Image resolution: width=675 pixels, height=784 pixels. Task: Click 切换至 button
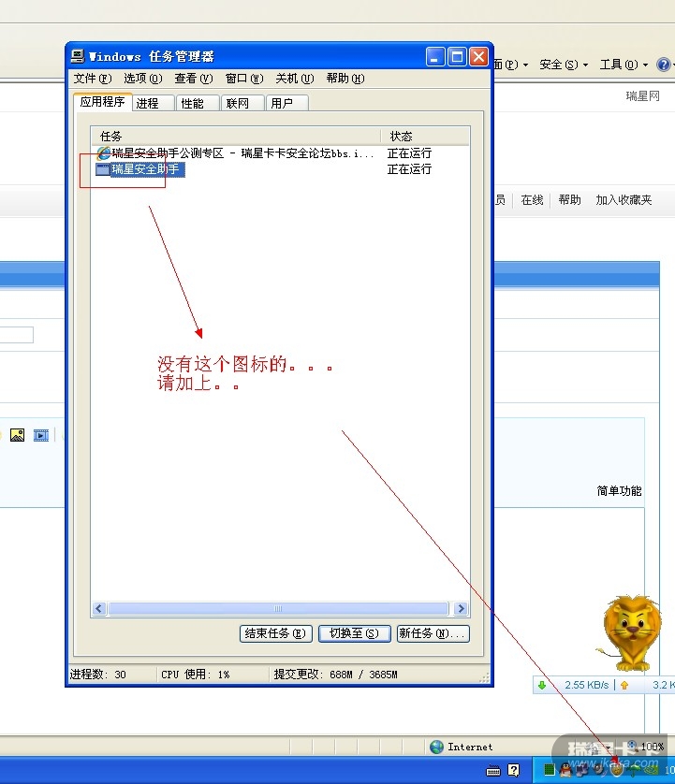click(x=354, y=633)
